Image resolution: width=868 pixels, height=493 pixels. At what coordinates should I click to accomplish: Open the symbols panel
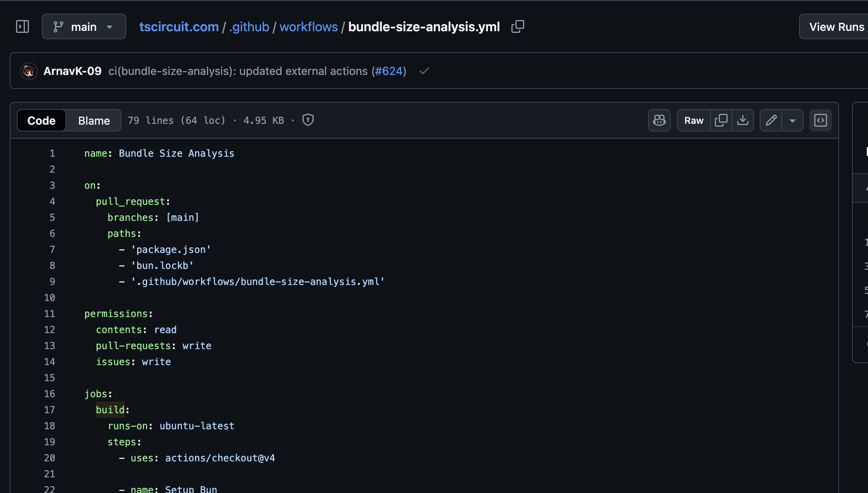[820, 120]
